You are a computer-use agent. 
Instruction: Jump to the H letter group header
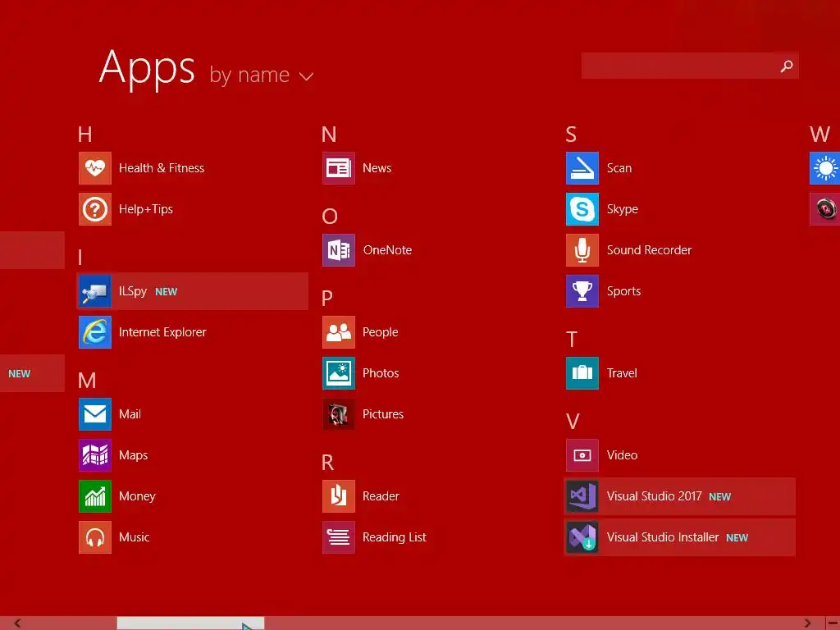pos(85,134)
